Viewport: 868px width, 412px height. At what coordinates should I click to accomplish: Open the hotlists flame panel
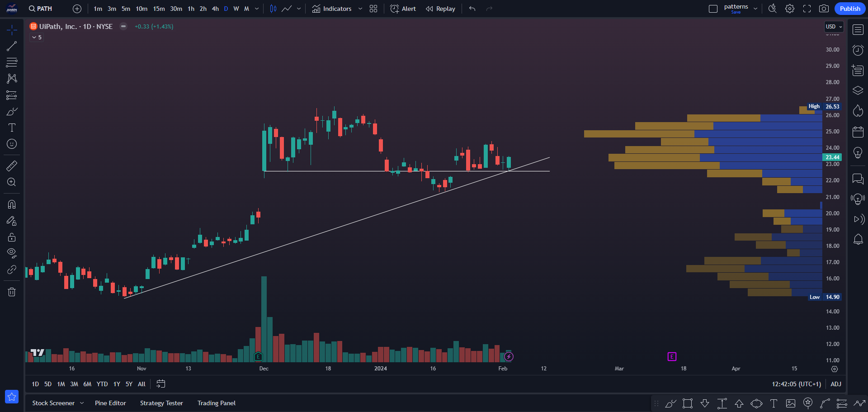pyautogui.click(x=858, y=111)
